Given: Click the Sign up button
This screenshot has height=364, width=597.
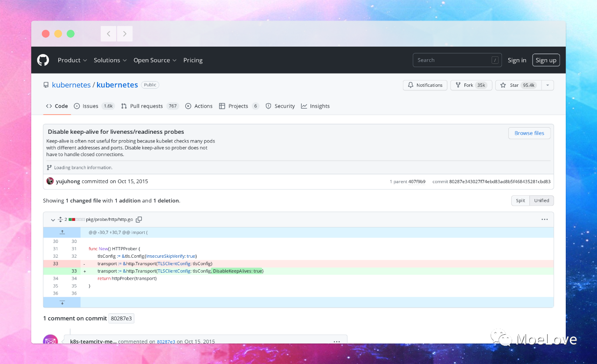Looking at the screenshot, I should [x=546, y=60].
